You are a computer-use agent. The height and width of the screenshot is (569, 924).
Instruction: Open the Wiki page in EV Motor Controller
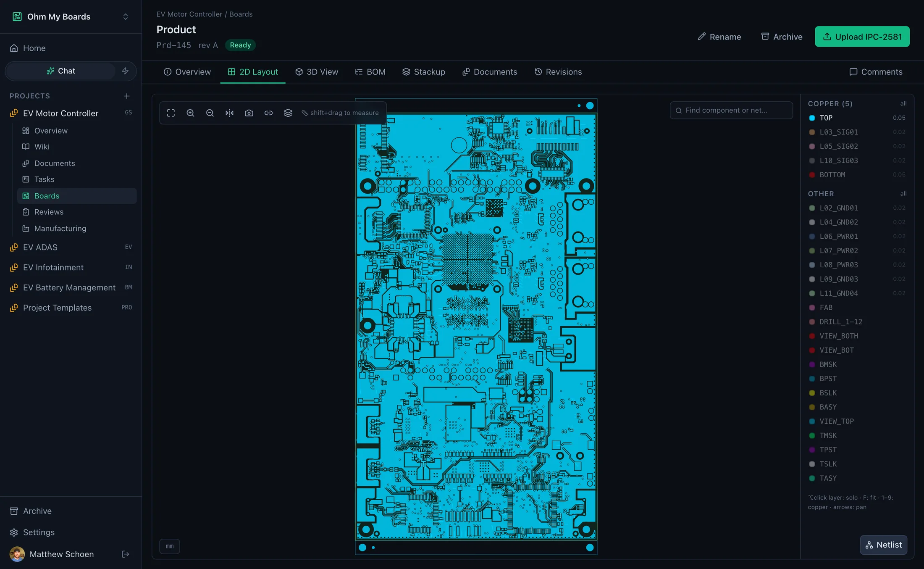[77, 147]
